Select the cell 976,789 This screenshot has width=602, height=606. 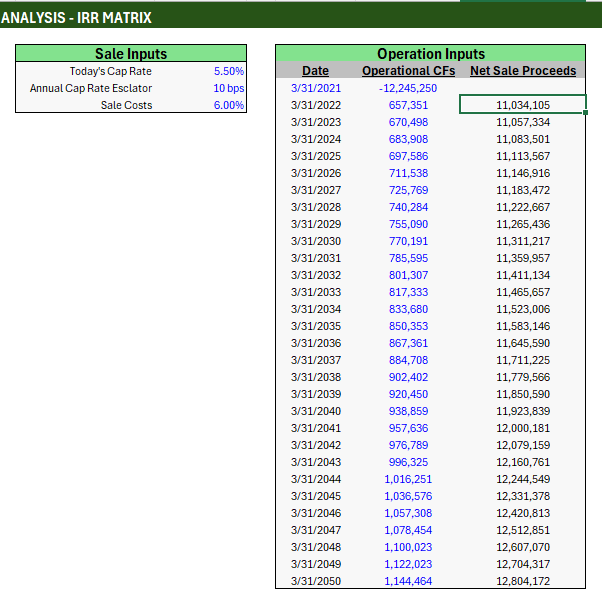click(408, 445)
